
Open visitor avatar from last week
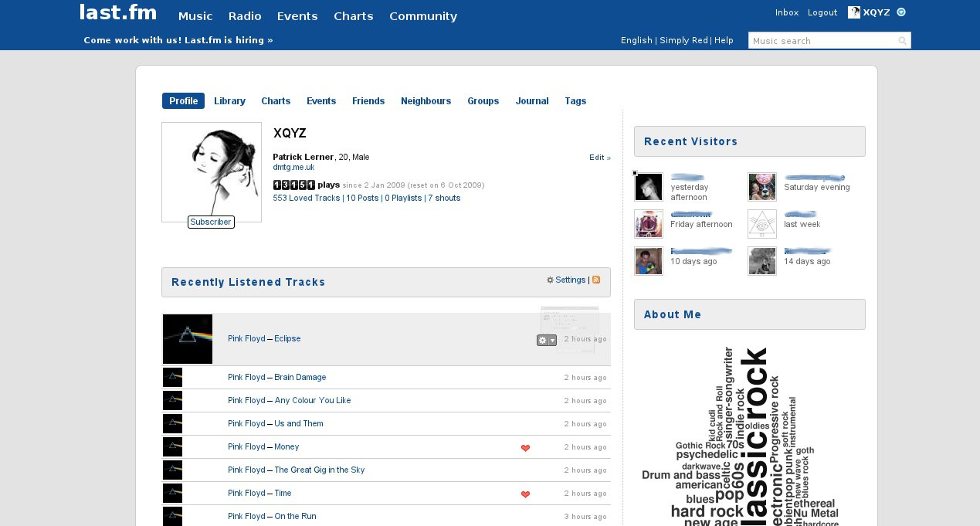click(x=762, y=224)
